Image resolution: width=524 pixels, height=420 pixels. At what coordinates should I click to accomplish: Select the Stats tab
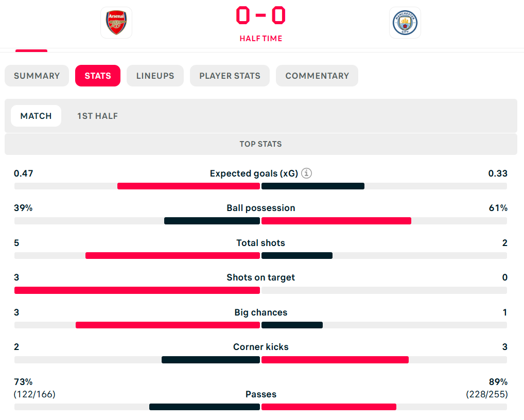coord(98,76)
